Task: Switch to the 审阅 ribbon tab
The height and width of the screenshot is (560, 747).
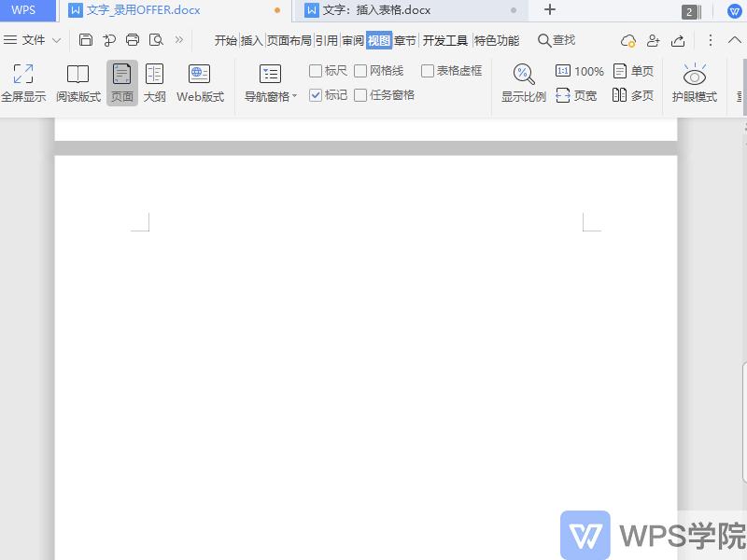Action: [x=353, y=40]
